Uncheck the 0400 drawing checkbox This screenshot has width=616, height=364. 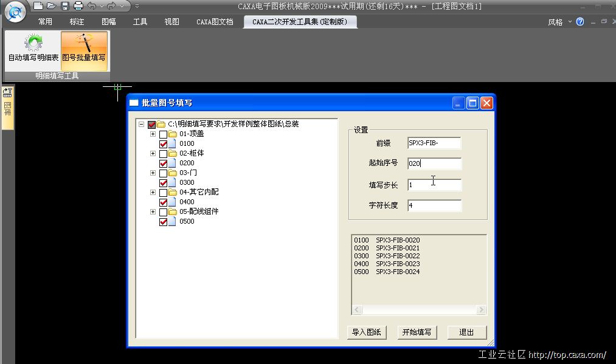[x=163, y=202]
